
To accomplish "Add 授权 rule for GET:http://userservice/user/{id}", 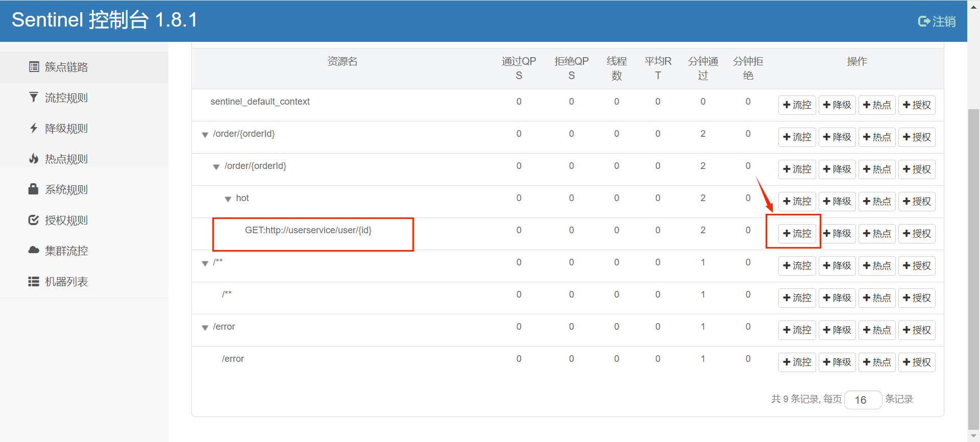I will click(x=917, y=234).
